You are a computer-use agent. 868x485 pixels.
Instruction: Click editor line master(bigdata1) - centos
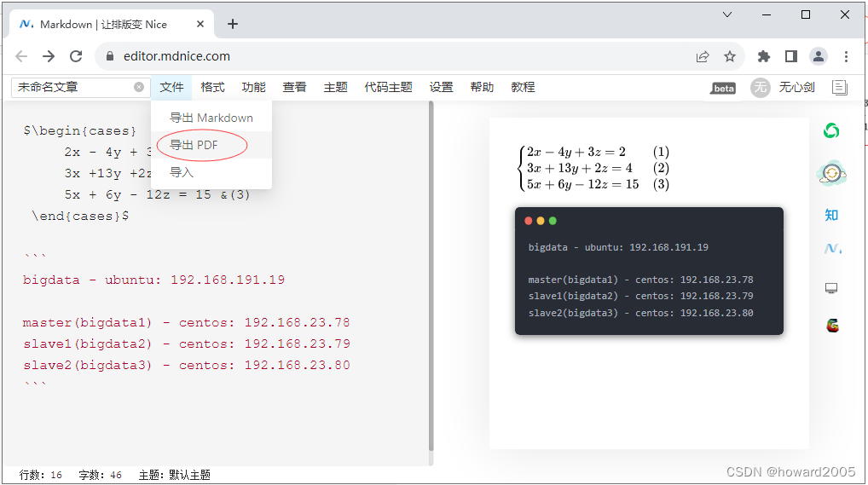[187, 323]
